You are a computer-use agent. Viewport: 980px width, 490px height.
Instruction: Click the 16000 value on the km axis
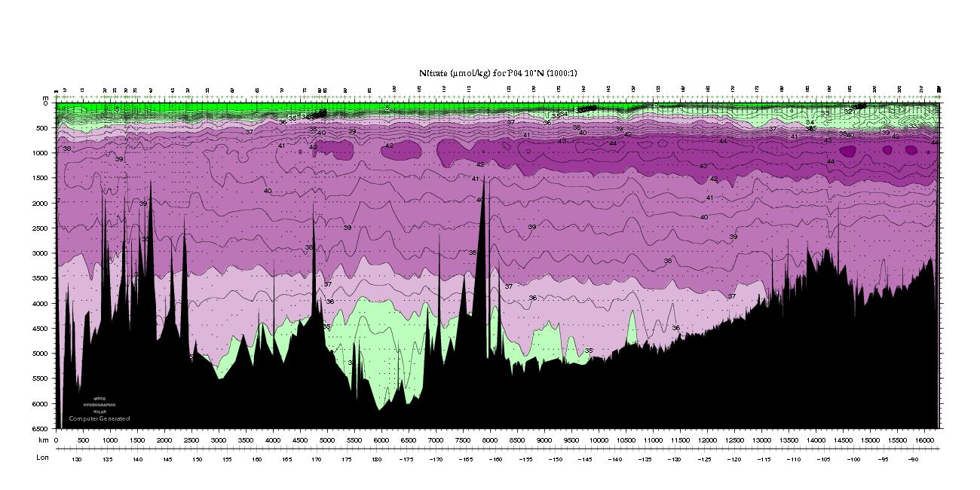click(x=925, y=439)
